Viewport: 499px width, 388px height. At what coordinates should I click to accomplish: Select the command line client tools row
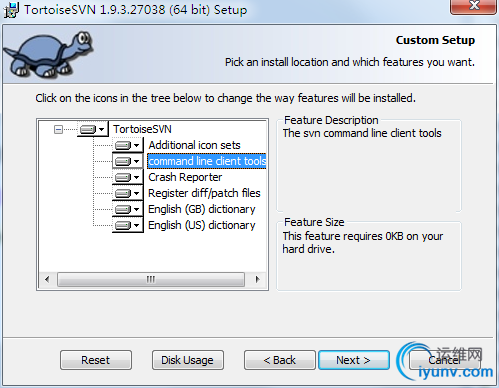pyautogui.click(x=207, y=161)
